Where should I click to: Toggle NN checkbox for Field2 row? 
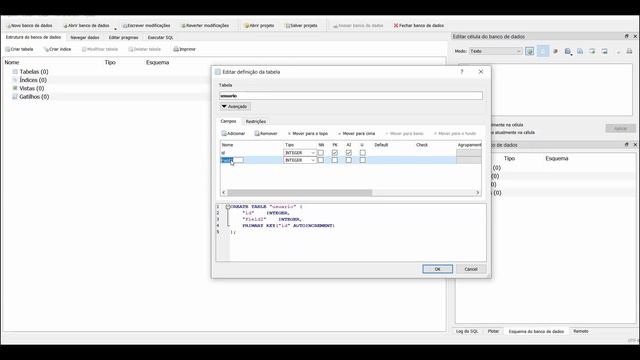tap(321, 160)
